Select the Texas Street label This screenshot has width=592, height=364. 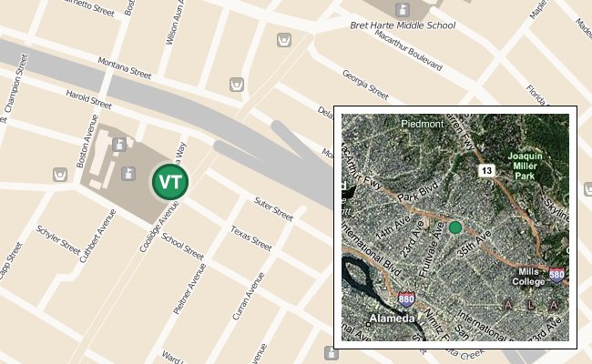click(251, 238)
